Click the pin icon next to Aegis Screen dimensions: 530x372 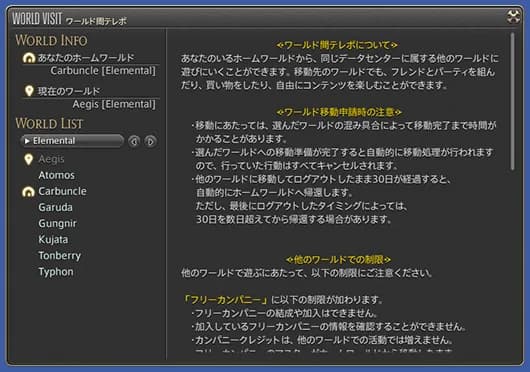point(29,159)
